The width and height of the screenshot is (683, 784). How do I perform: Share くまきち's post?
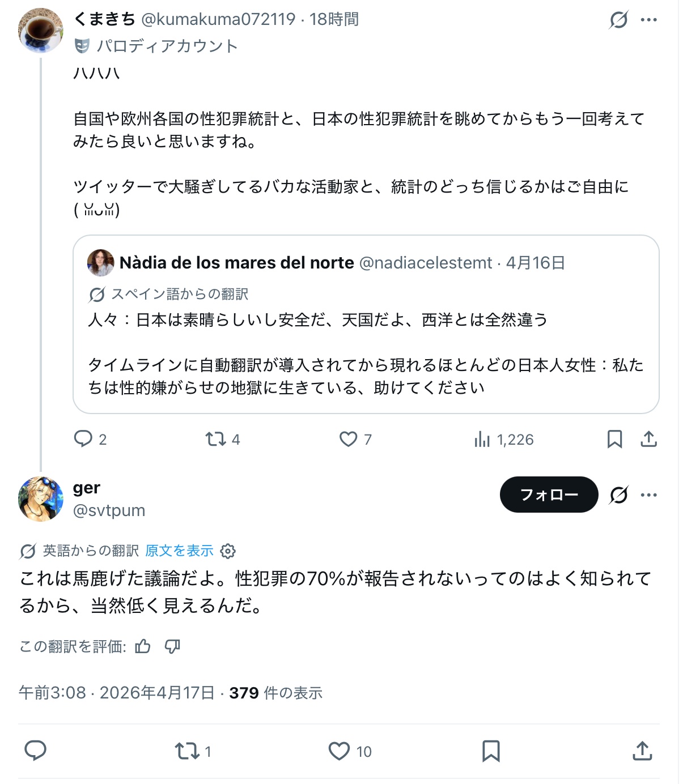point(648,439)
